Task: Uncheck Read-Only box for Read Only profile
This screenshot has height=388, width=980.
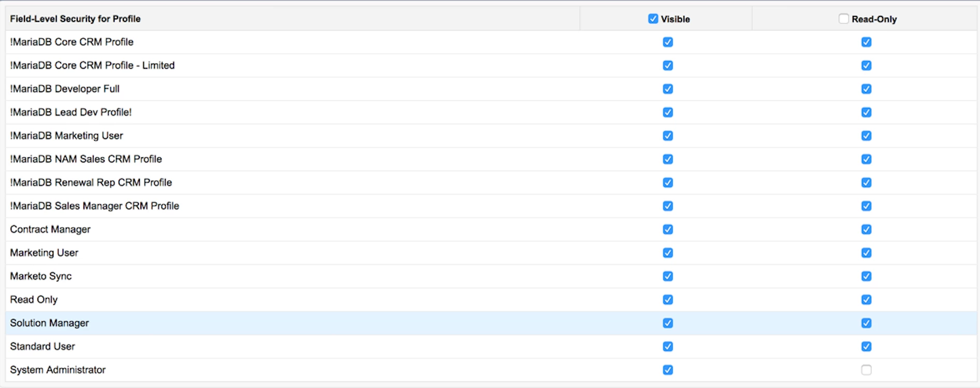Action: [x=867, y=300]
